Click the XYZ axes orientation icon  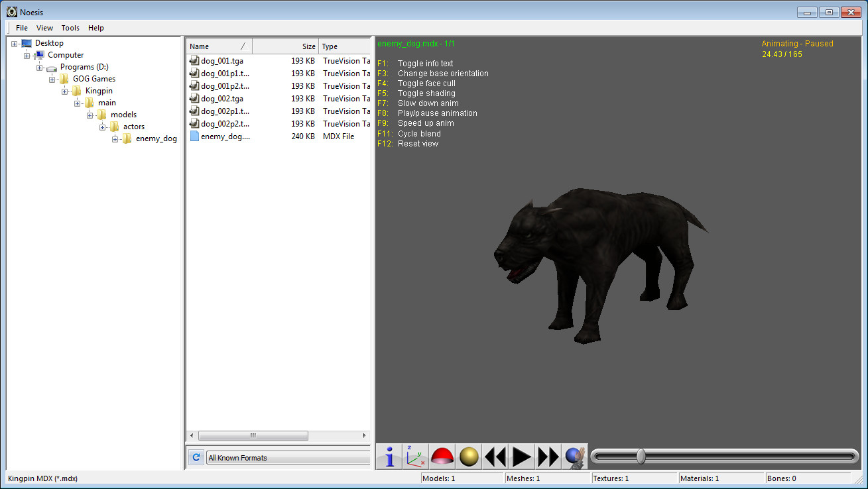click(416, 457)
